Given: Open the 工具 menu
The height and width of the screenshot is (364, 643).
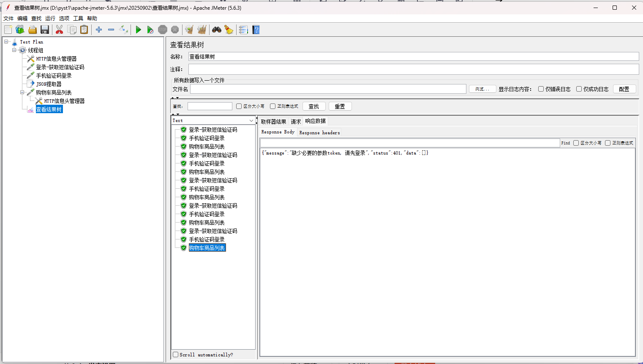Looking at the screenshot, I should [78, 19].
